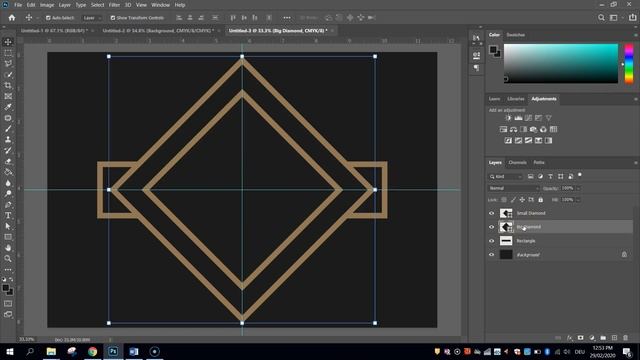640x360 pixels.
Task: Click the Curves adjustment icon
Action: (x=529, y=118)
